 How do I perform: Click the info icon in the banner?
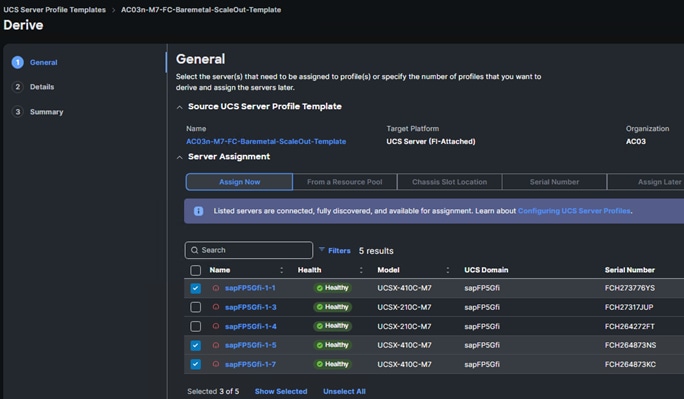click(198, 211)
